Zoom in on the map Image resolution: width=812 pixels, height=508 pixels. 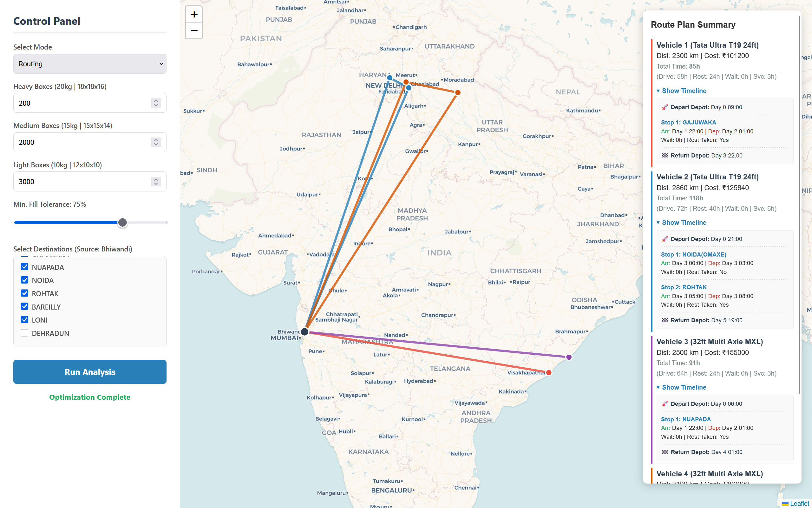pyautogui.click(x=194, y=15)
